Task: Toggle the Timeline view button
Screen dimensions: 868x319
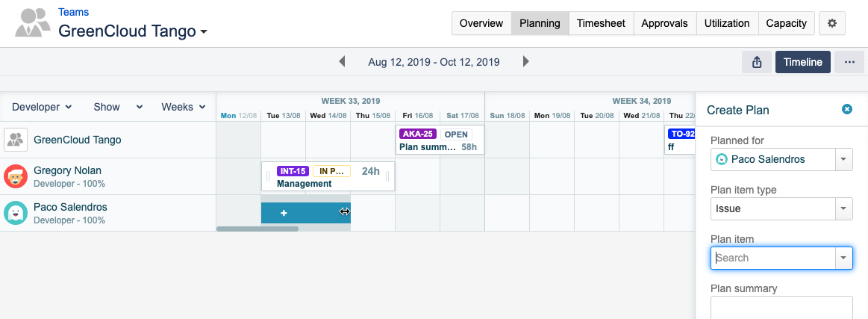Action: click(803, 62)
